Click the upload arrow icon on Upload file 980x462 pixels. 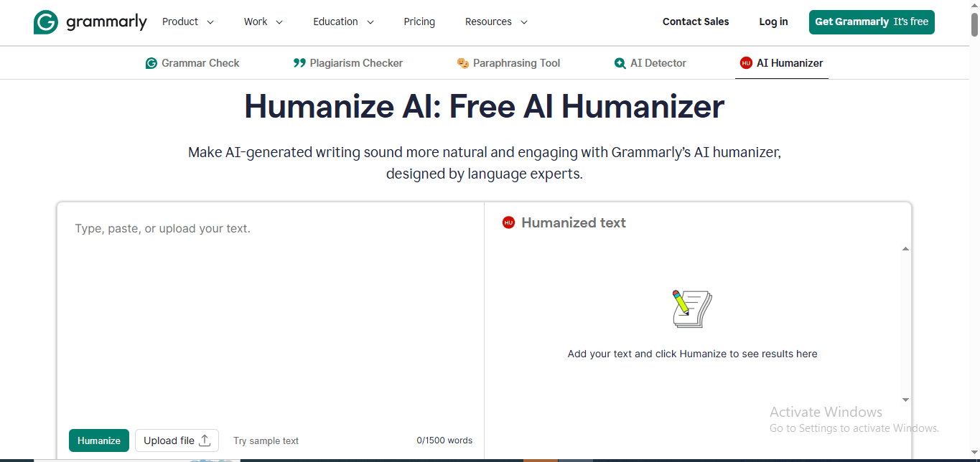[x=204, y=440]
